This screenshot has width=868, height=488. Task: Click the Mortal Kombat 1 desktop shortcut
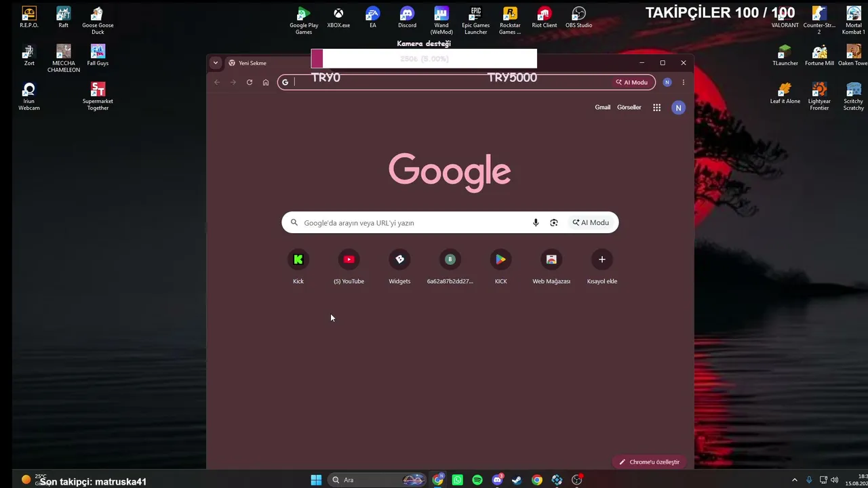[854, 20]
